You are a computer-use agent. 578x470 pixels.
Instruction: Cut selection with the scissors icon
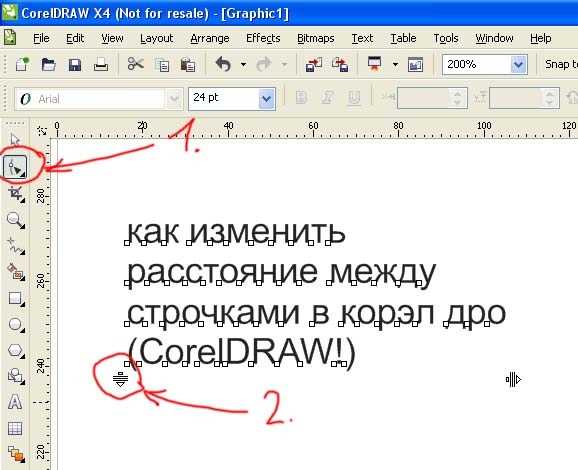click(x=136, y=64)
